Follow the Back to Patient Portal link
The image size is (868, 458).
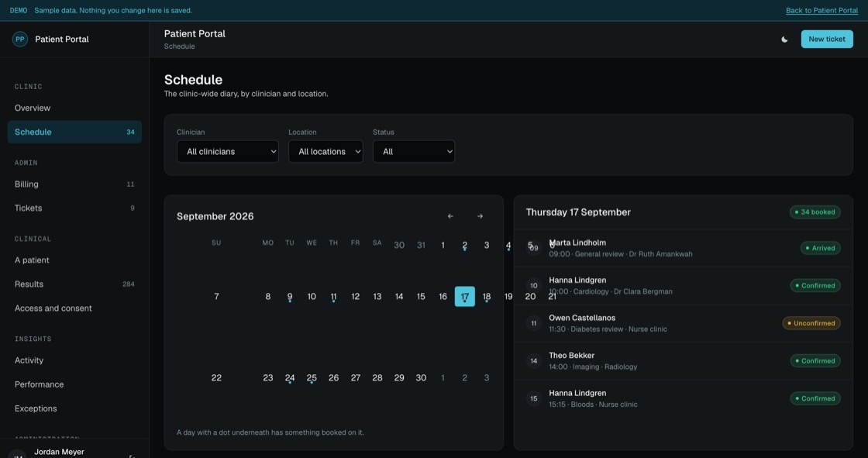[821, 11]
